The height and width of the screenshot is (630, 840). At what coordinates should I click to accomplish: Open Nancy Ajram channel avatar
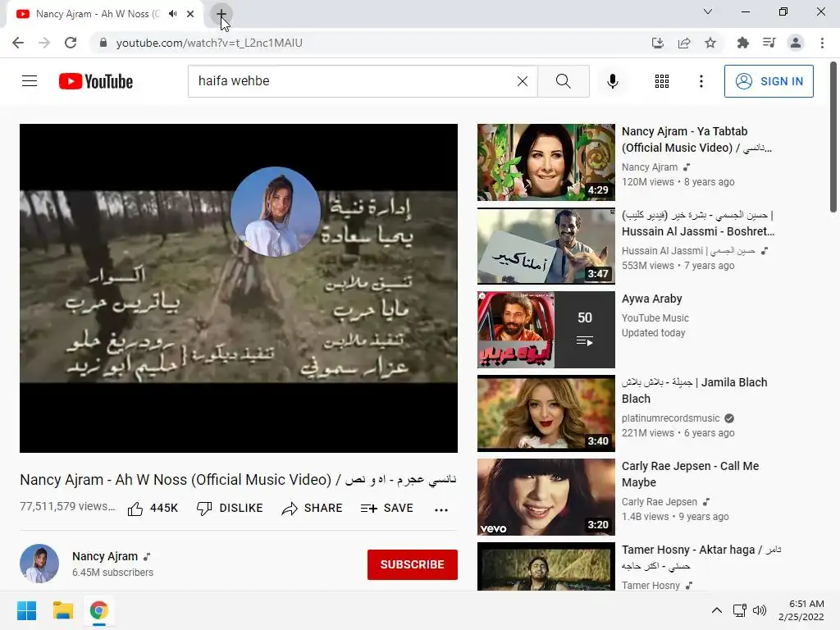(39, 564)
